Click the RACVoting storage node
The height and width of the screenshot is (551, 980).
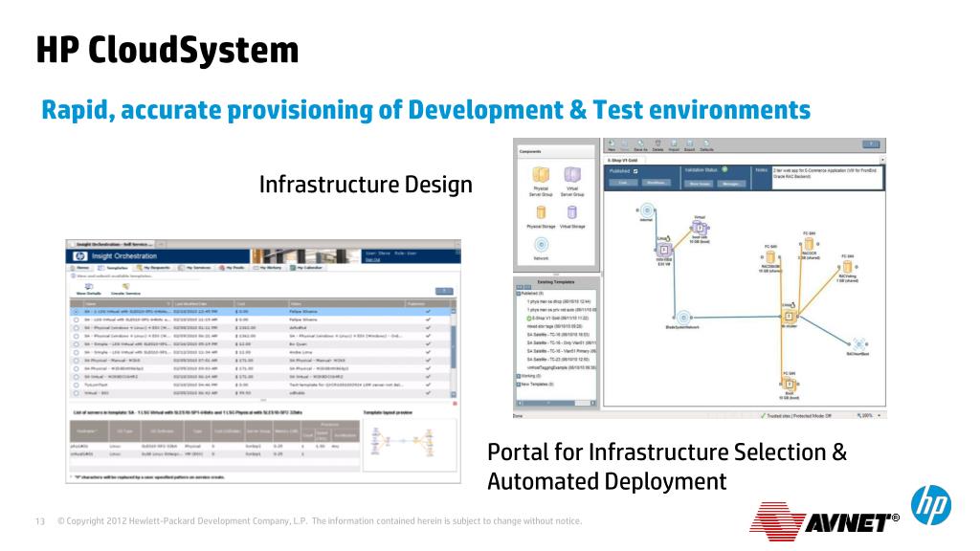tap(847, 267)
